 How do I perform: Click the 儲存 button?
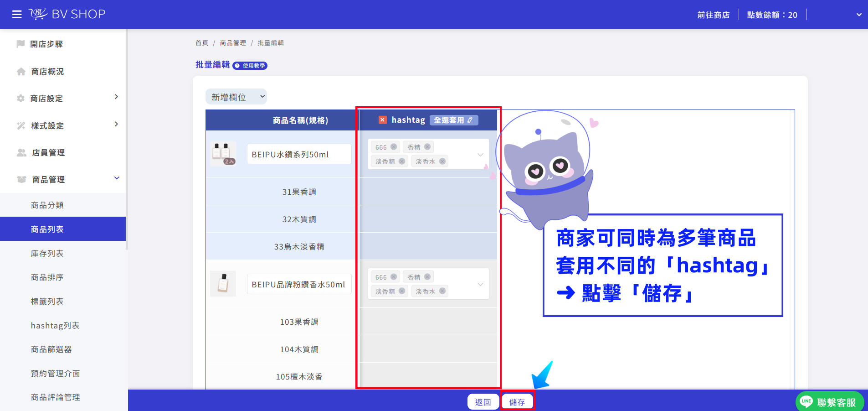click(x=517, y=402)
